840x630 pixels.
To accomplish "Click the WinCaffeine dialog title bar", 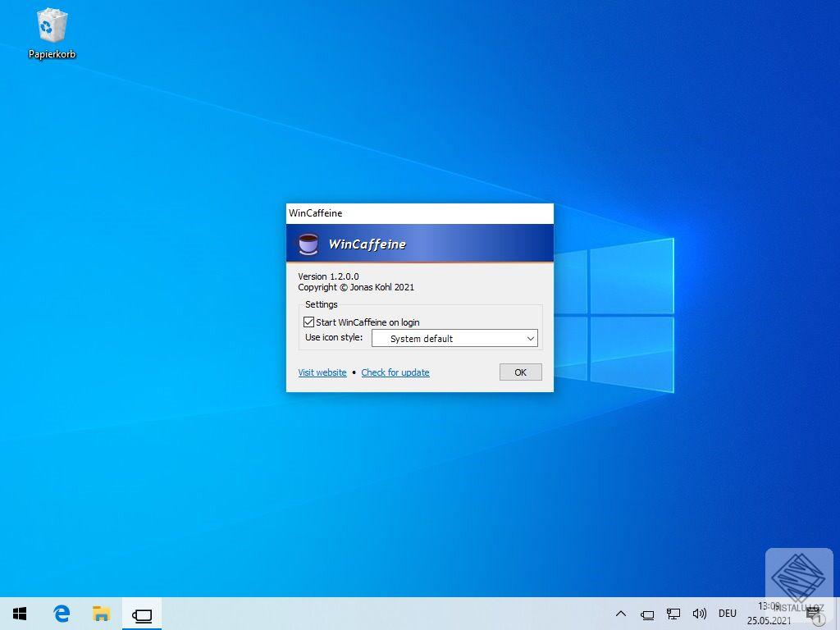I will pos(420,213).
